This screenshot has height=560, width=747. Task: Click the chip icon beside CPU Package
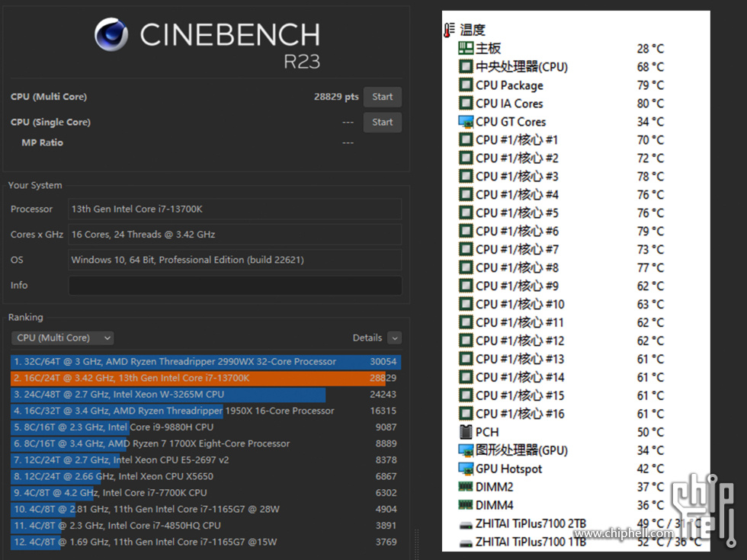click(466, 85)
